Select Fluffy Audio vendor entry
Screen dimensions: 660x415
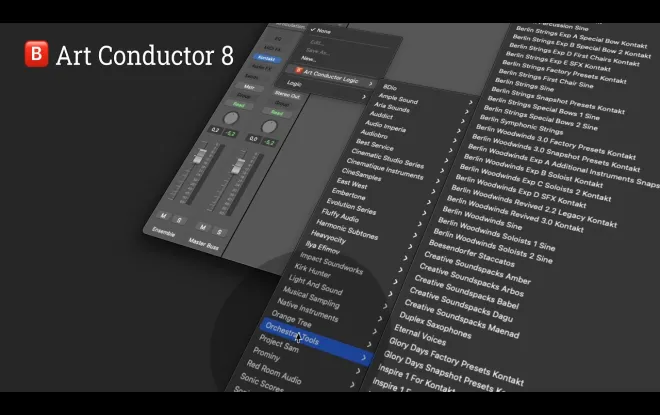(x=340, y=215)
